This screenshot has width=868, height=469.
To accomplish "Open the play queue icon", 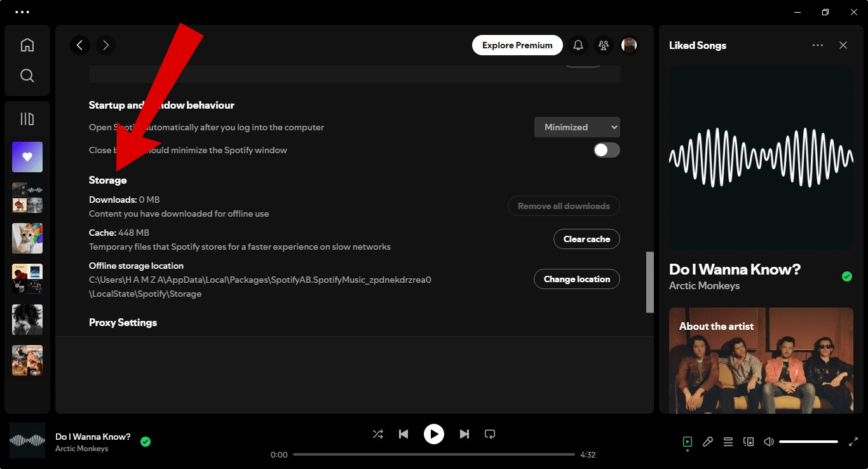I will (728, 442).
